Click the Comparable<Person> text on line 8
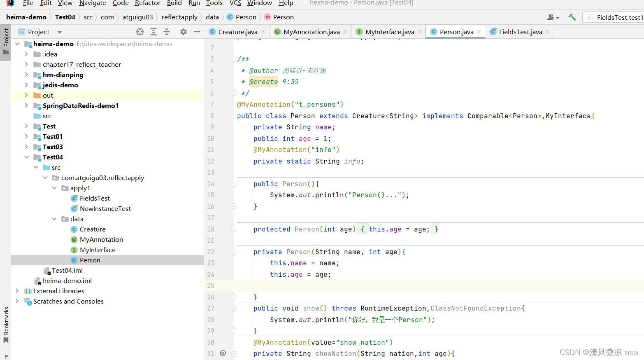Image resolution: width=644 pixels, height=360 pixels. click(504, 116)
